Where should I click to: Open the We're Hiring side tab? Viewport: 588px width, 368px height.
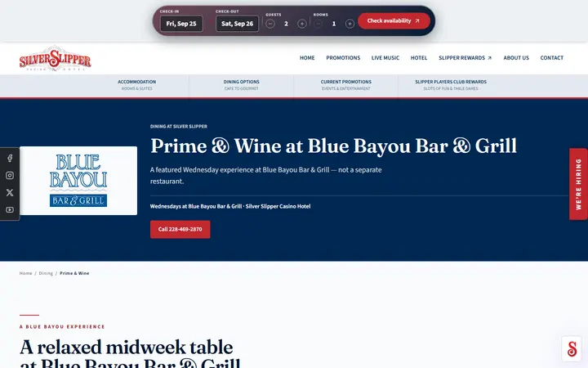578,184
